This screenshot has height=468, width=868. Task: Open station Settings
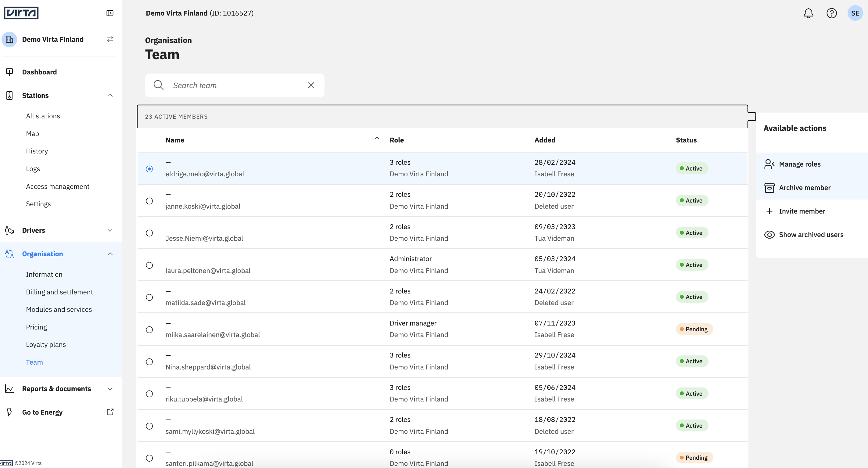38,204
